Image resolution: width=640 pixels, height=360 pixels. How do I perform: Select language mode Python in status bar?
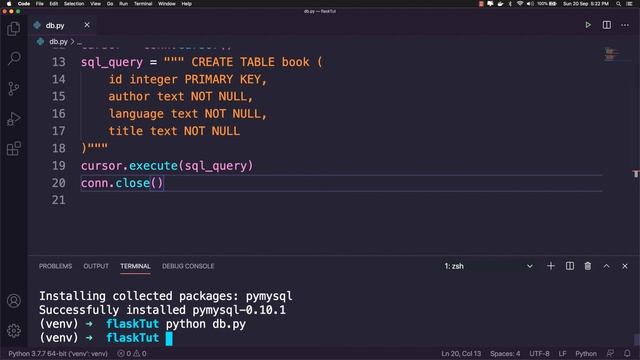[x=586, y=353]
